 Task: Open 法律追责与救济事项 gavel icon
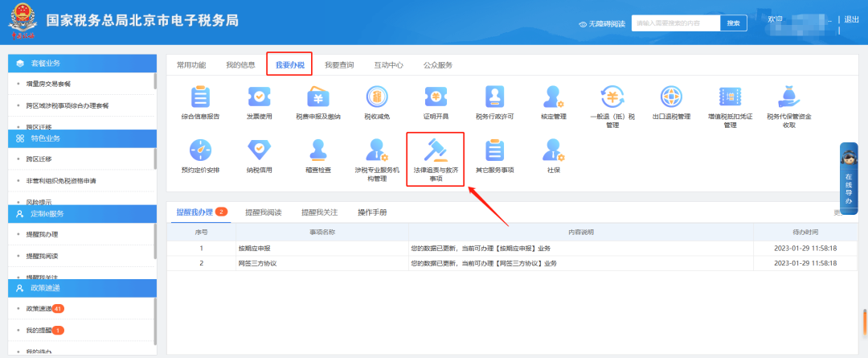coord(435,151)
